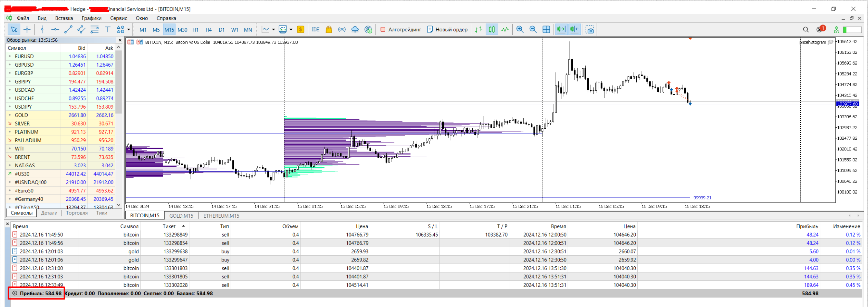Click the Новый ордер button
The height and width of the screenshot is (307, 868).
click(x=447, y=30)
